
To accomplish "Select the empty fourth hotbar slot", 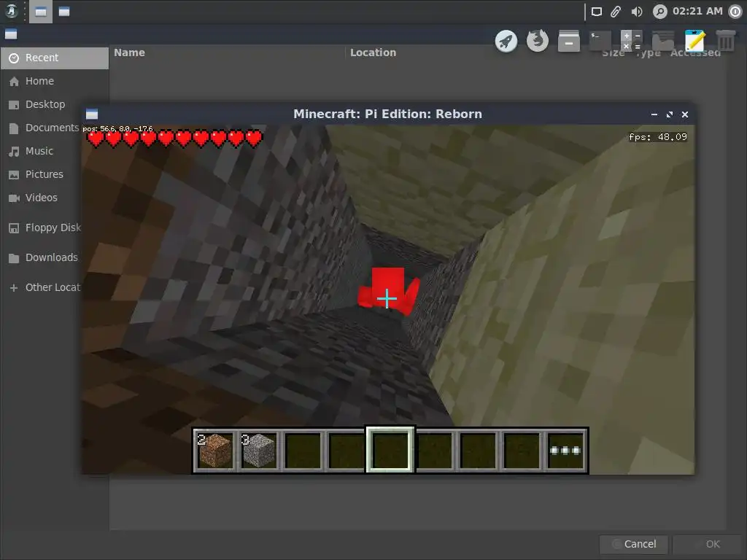I will pyautogui.click(x=347, y=451).
